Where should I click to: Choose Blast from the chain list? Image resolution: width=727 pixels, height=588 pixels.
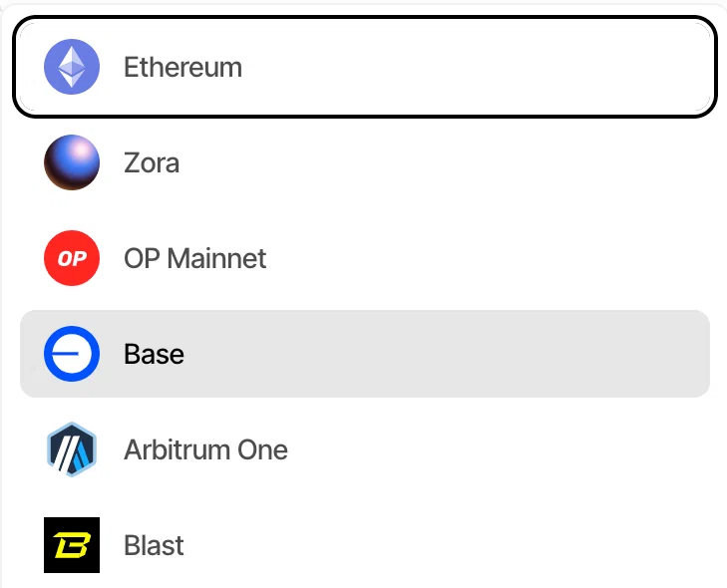pos(365,545)
